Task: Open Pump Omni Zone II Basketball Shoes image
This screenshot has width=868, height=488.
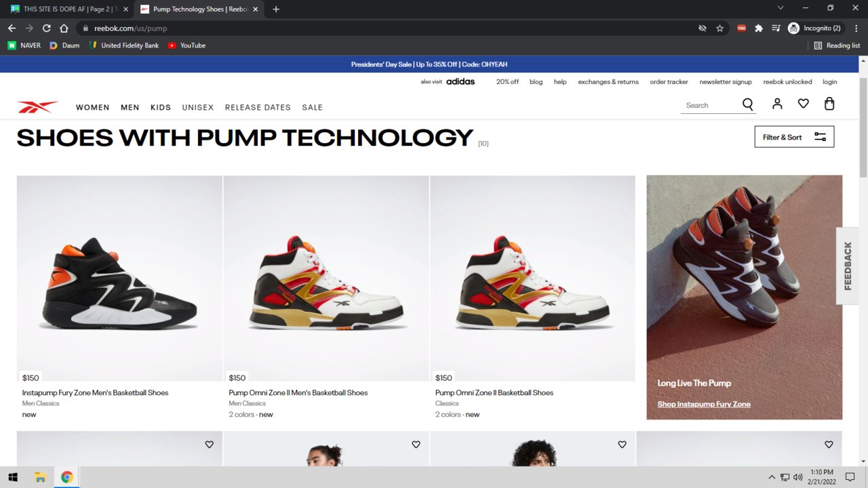Action: [x=532, y=279]
